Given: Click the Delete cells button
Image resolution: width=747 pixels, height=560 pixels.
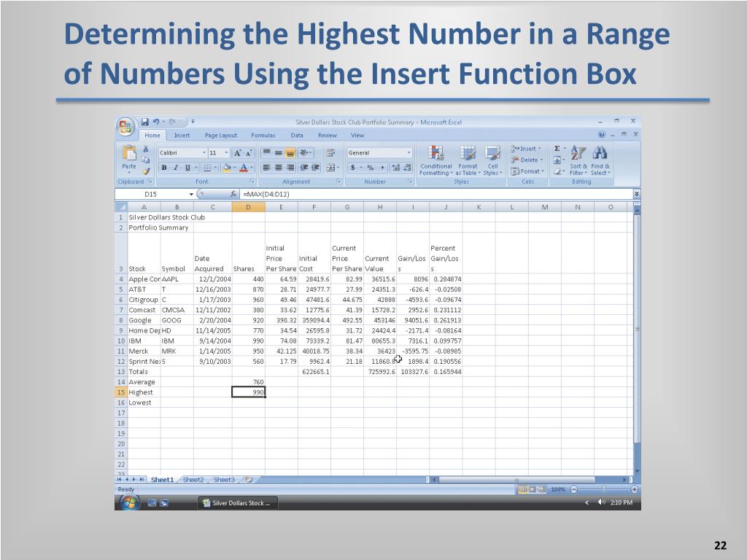Looking at the screenshot, I should pos(527,160).
